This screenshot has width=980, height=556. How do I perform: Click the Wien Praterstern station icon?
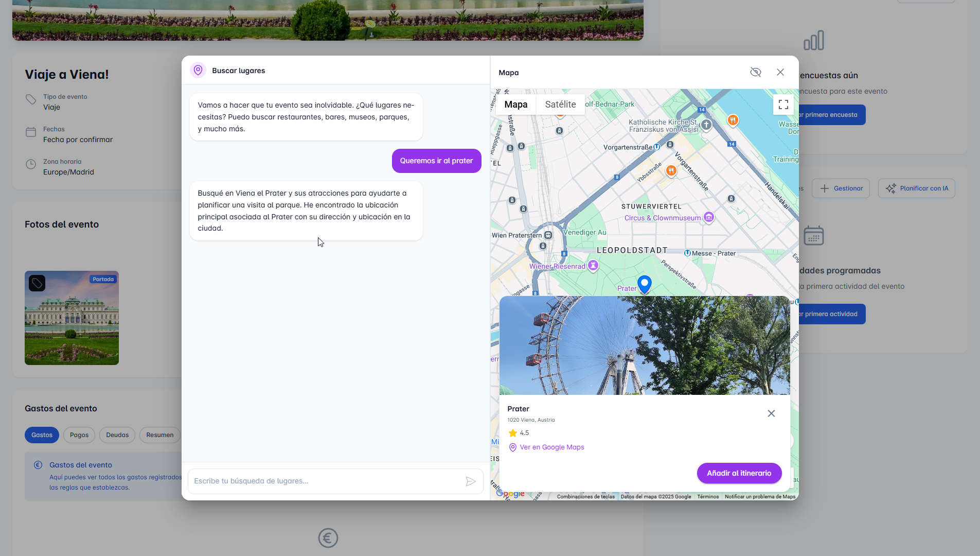click(548, 235)
